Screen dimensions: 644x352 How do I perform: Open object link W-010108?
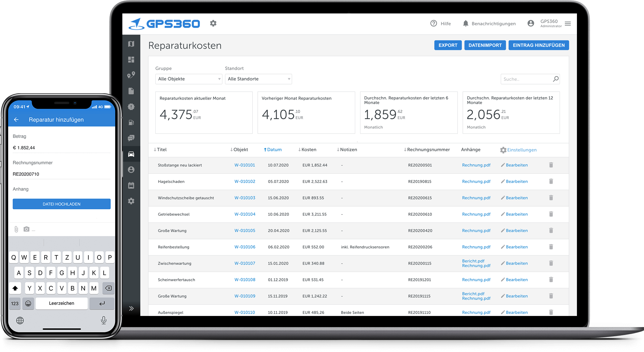tap(245, 280)
